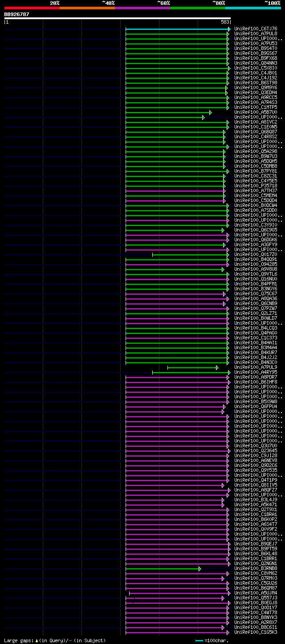Select the UniRef100_Q6C9G5 entry
This screenshot has height=644, width=285.
[256, 230]
